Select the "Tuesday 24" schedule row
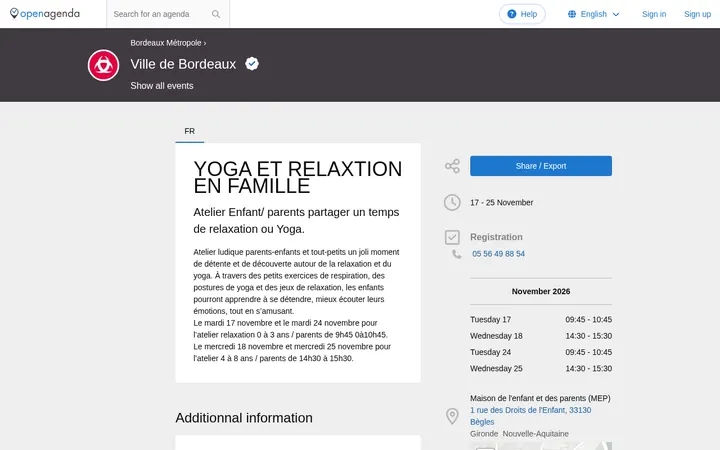This screenshot has height=450, width=720. point(541,352)
